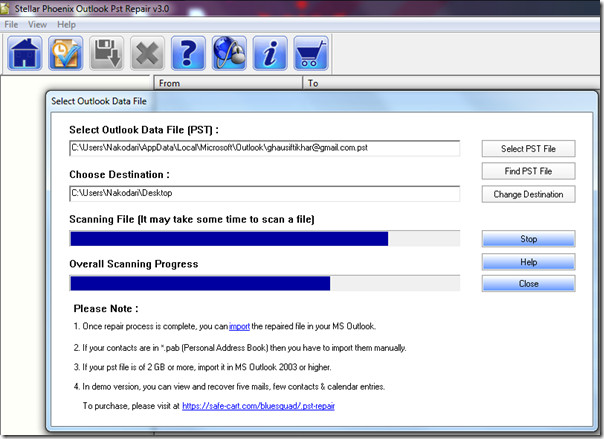Close the Select Outlook Data File dialog
Viewport: 604px width, 439px height.
click(528, 283)
